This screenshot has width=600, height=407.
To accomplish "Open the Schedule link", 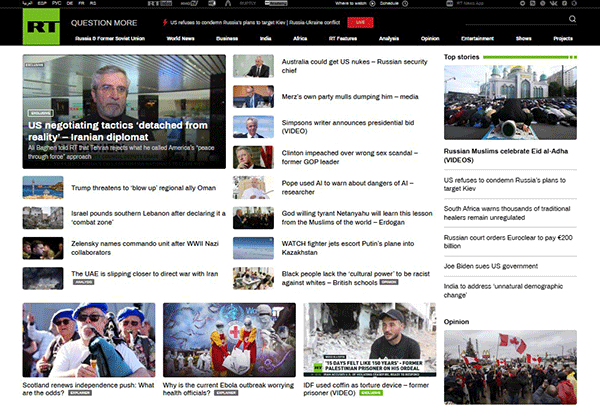I will pyautogui.click(x=393, y=3).
